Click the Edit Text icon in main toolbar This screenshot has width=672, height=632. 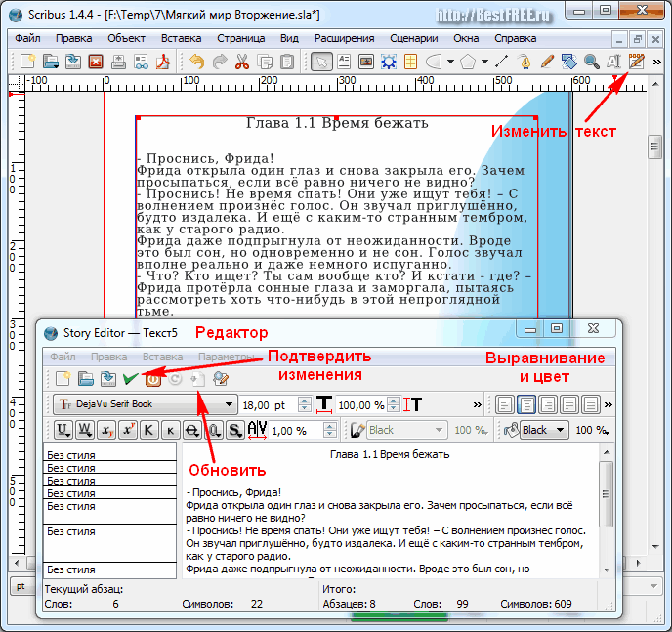(x=637, y=62)
